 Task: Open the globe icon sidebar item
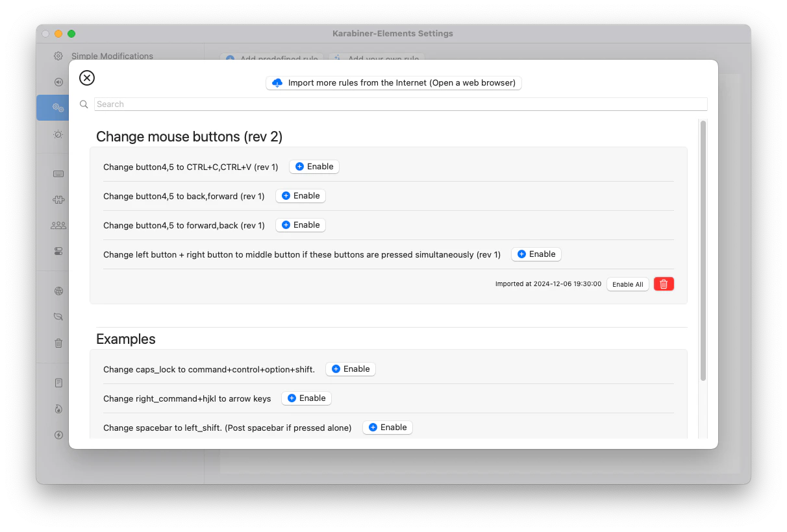[x=58, y=291]
